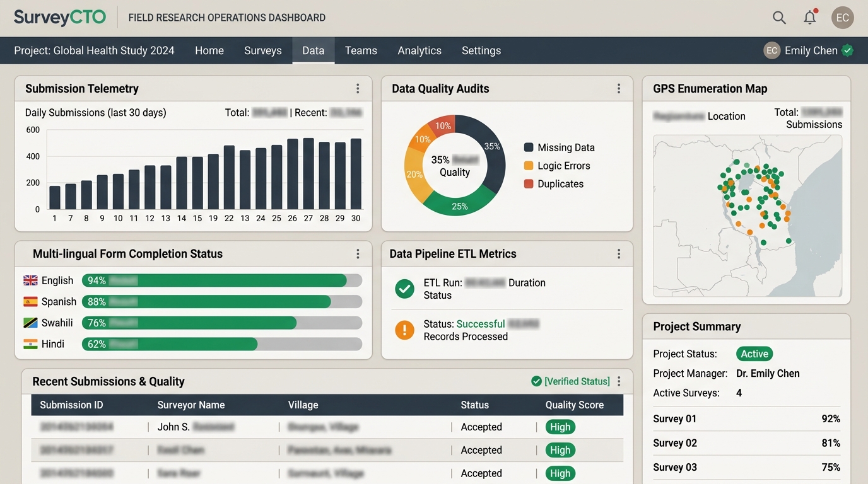Navigate to the Analytics tab
Screen dimensions: 868x484
coord(419,50)
